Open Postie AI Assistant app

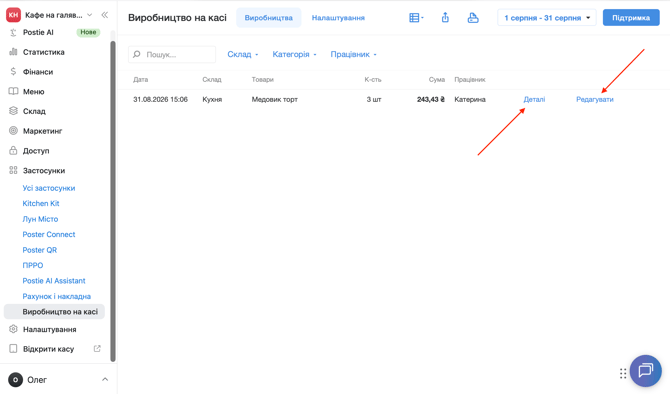pos(54,281)
